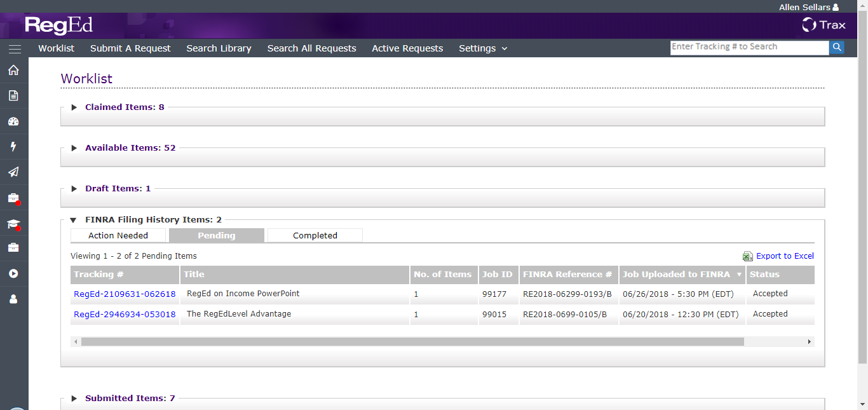Screen dimensions: 868x410
Task: Switch to the Completed tab
Action: (x=315, y=236)
